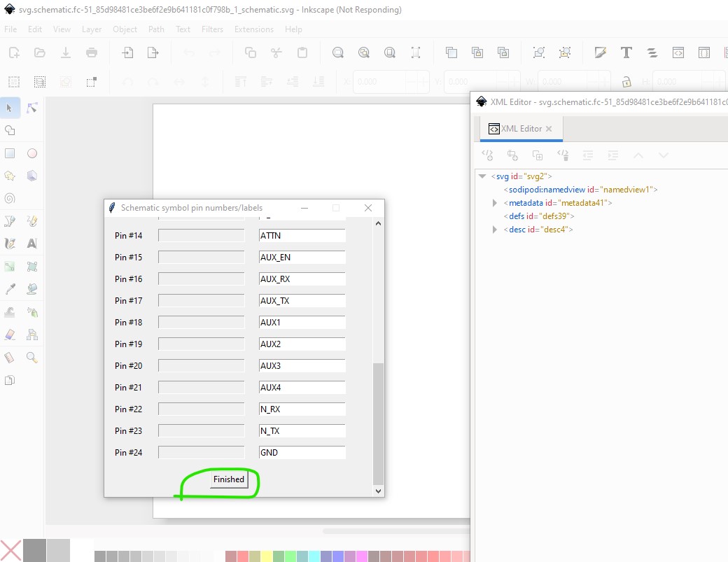The width and height of the screenshot is (728, 562).
Task: Select the Connector tool
Action: coord(31,335)
